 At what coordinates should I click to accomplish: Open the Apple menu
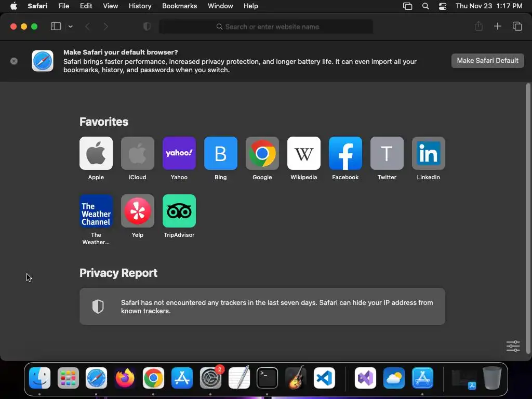14,6
